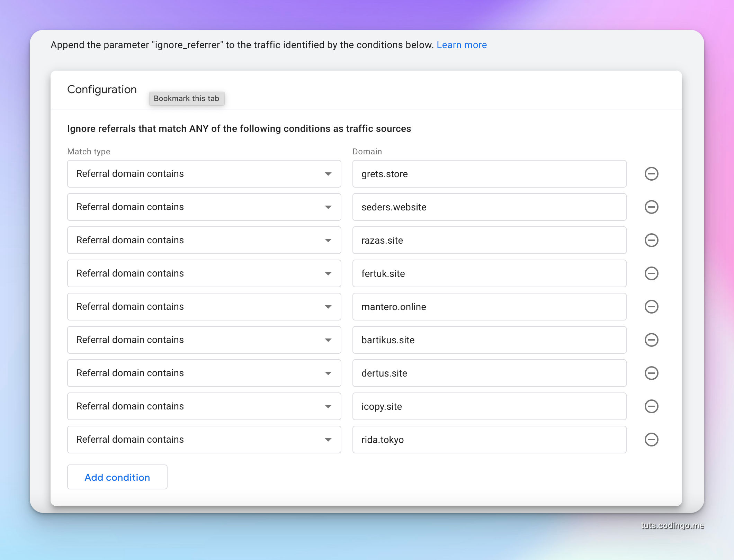Remove the rida.tokyo condition
The width and height of the screenshot is (734, 560).
pos(651,440)
